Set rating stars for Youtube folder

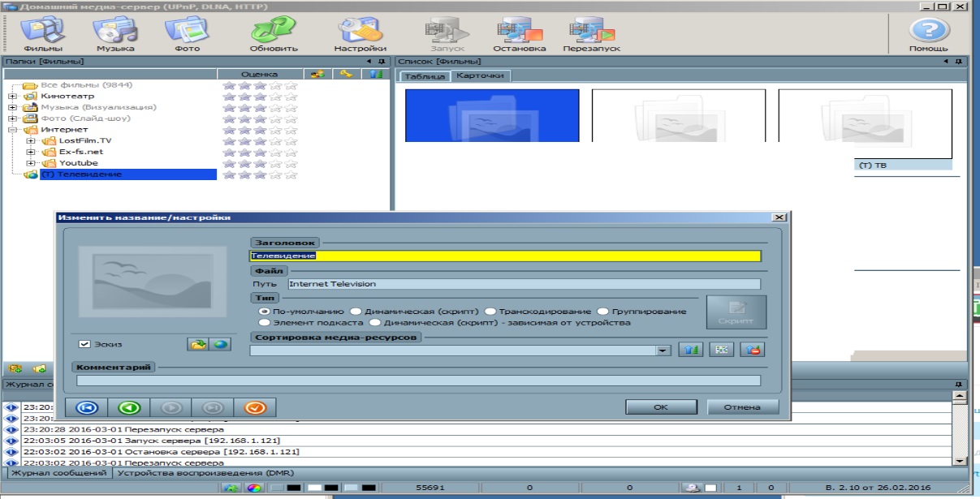point(260,163)
